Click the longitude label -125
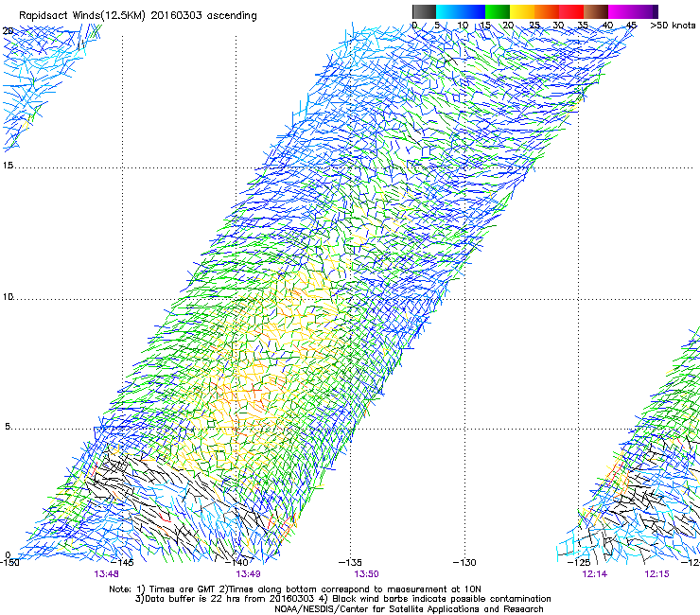The image size is (700, 615). [579, 563]
